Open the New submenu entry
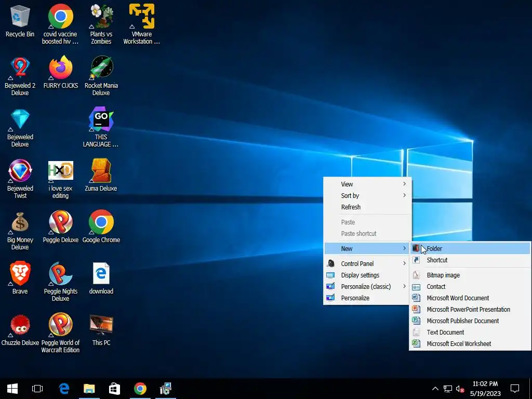532x399 pixels. pyautogui.click(x=367, y=249)
